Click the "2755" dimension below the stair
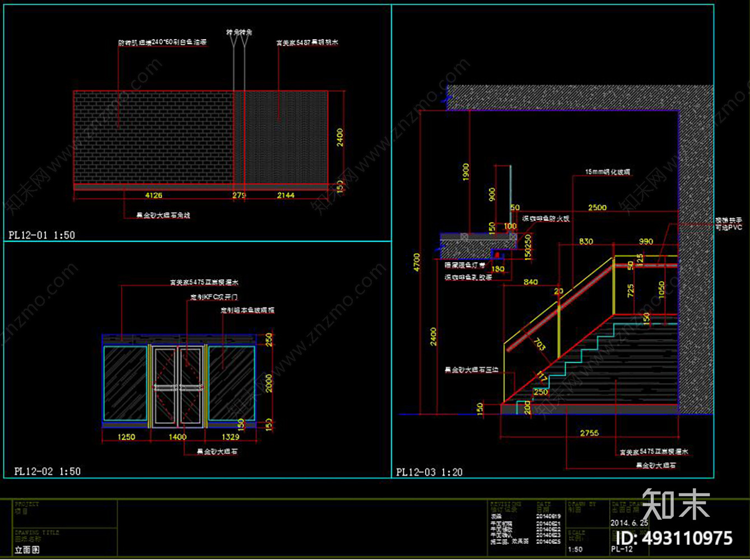This screenshot has width=750, height=560. click(589, 433)
